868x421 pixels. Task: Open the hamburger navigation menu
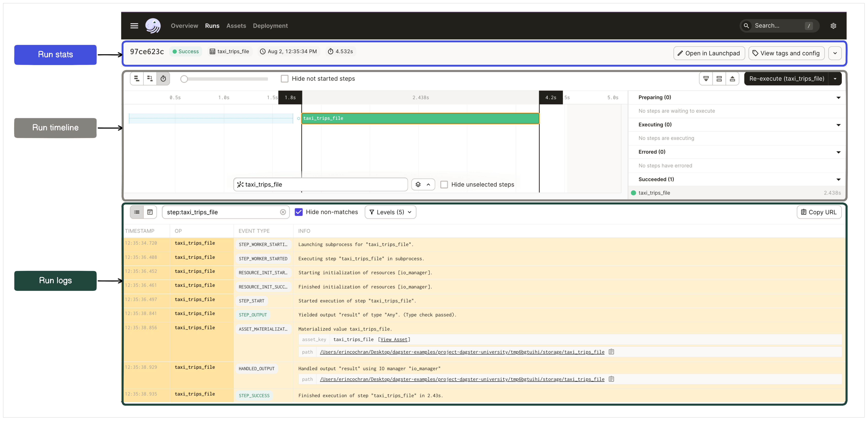click(134, 26)
